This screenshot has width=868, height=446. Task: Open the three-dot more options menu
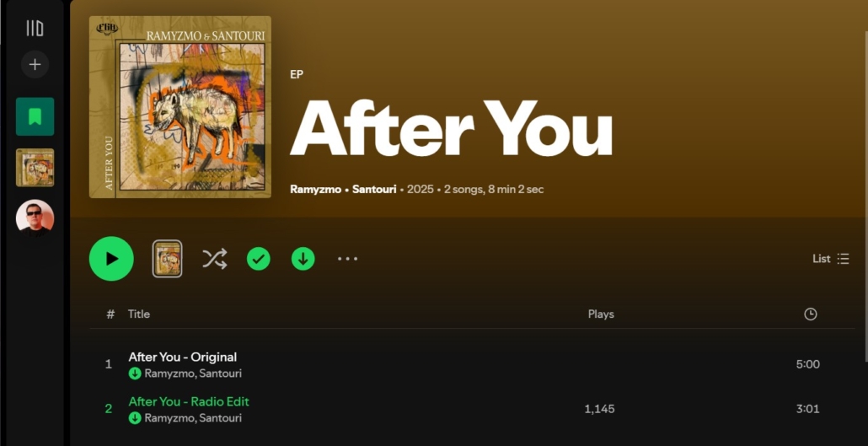tap(348, 259)
